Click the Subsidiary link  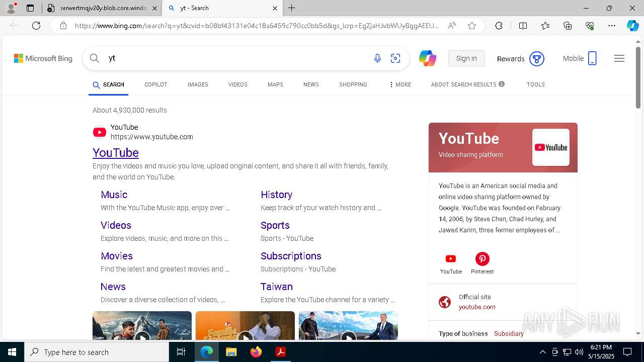point(509,334)
